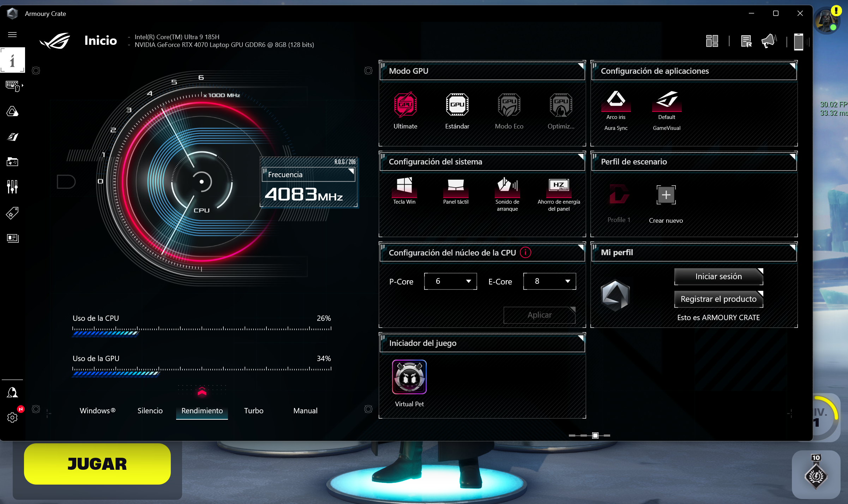The height and width of the screenshot is (504, 848).
Task: Open the User Center sidebar icon
Action: 12,392
